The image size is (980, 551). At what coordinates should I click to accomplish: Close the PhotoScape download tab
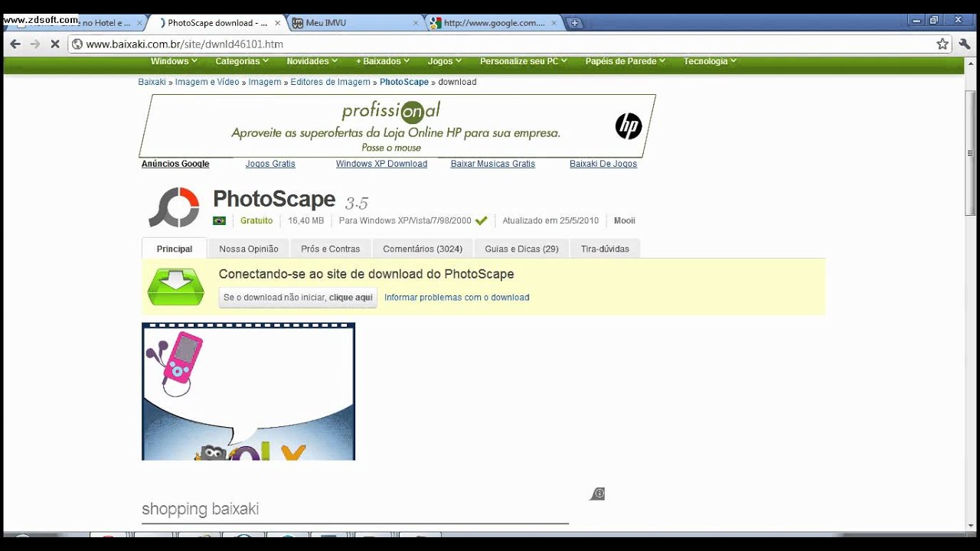point(277,23)
